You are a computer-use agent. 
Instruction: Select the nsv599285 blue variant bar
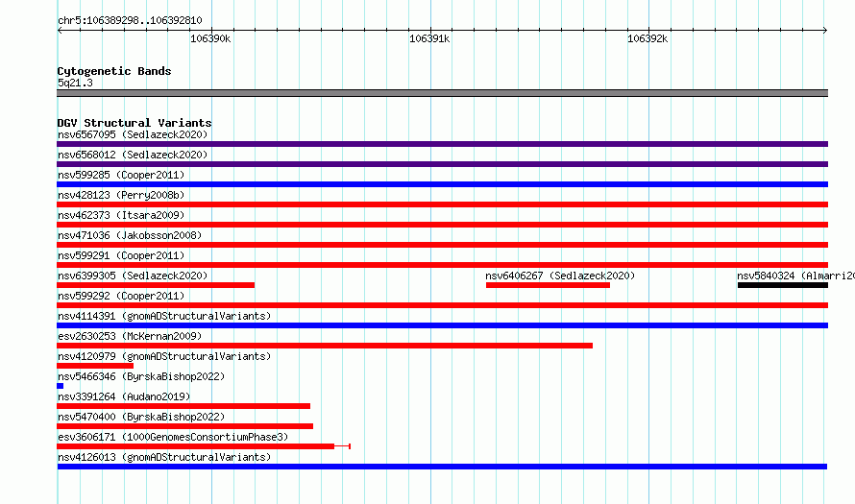point(442,184)
